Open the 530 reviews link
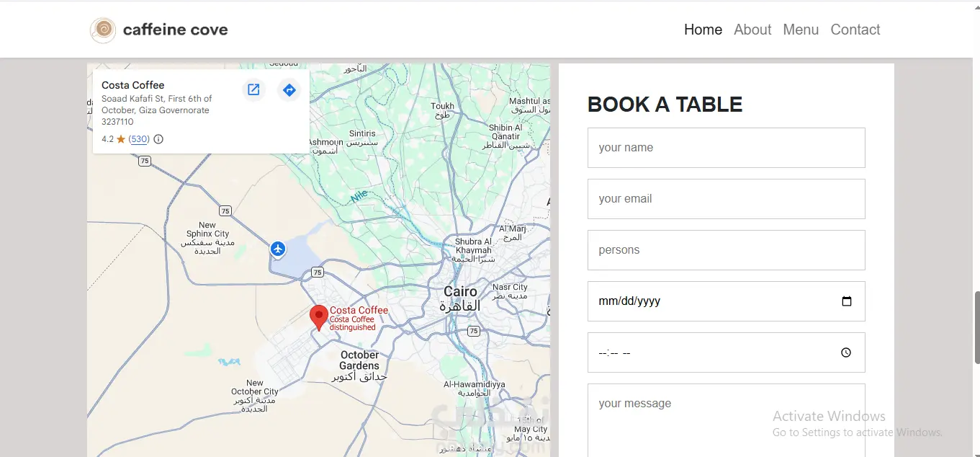Image resolution: width=980 pixels, height=457 pixels. [x=139, y=139]
